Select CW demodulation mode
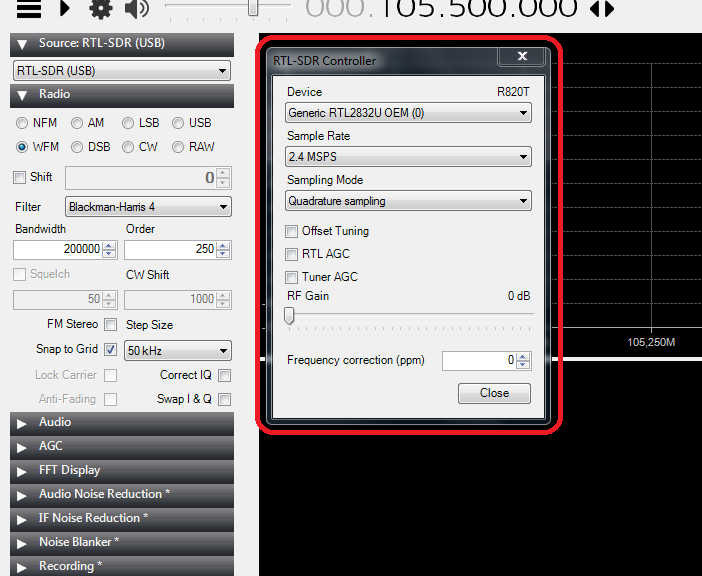Viewport: 702px width, 576px height. coord(128,147)
